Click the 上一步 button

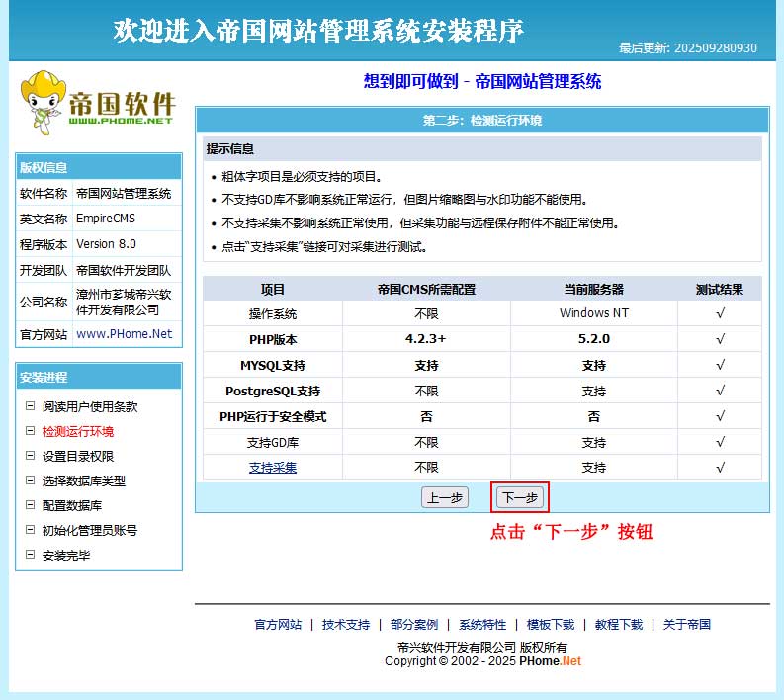pos(445,498)
